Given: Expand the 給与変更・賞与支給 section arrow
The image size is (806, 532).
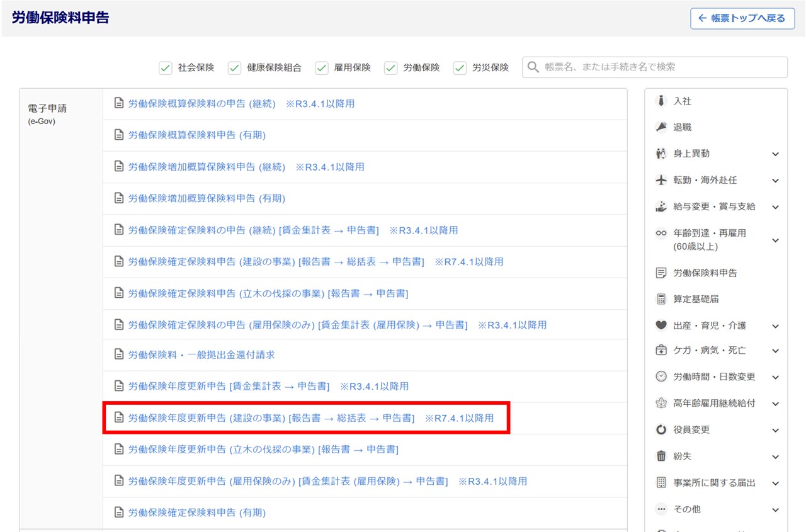Looking at the screenshot, I should (x=775, y=207).
